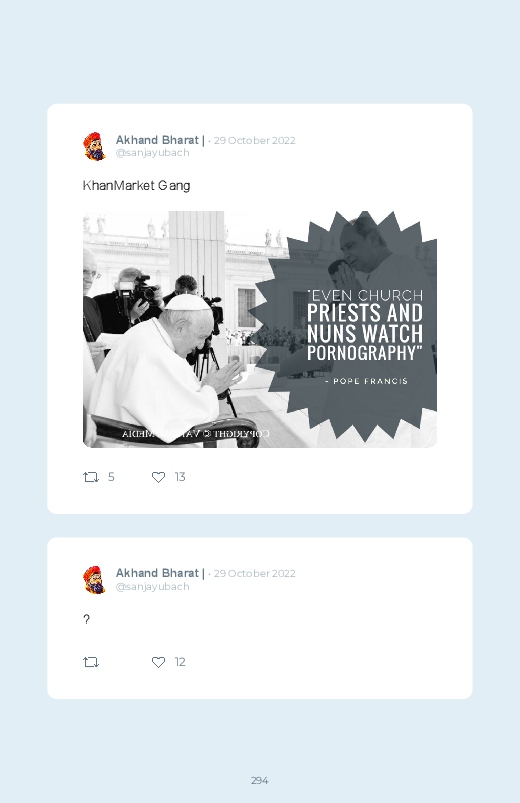View the 5 retweets count
520x803 pixels.
click(x=111, y=477)
